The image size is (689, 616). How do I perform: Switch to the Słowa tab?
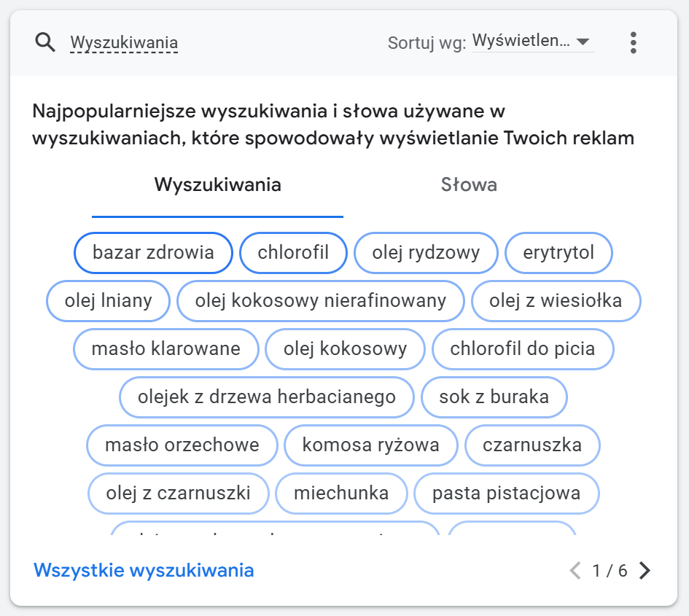[x=469, y=184]
